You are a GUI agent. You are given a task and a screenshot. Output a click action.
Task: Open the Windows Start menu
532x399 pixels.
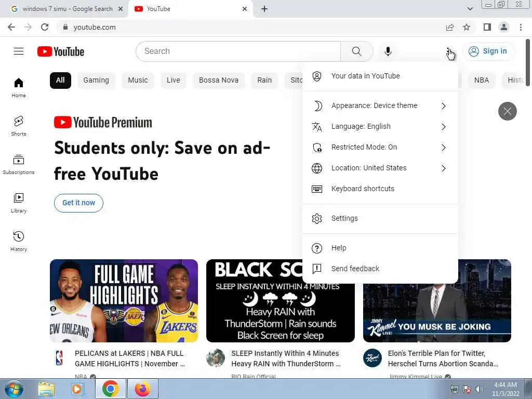click(x=14, y=389)
